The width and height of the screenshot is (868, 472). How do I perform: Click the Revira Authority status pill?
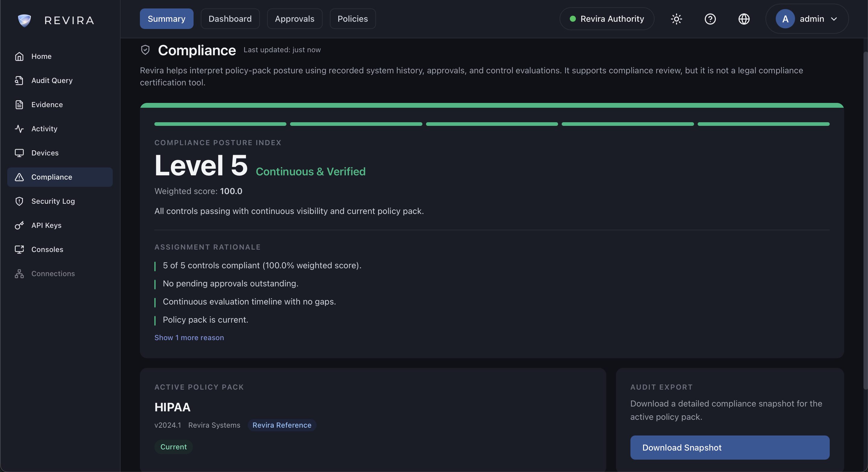point(607,19)
